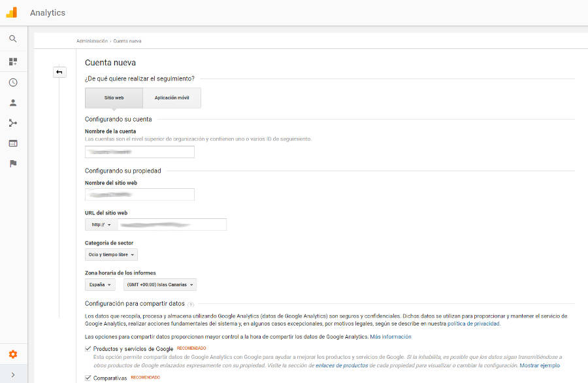This screenshot has width=588, height=383.
Task: Click the Mostrar ejemplo link
Action: pyautogui.click(x=540, y=365)
